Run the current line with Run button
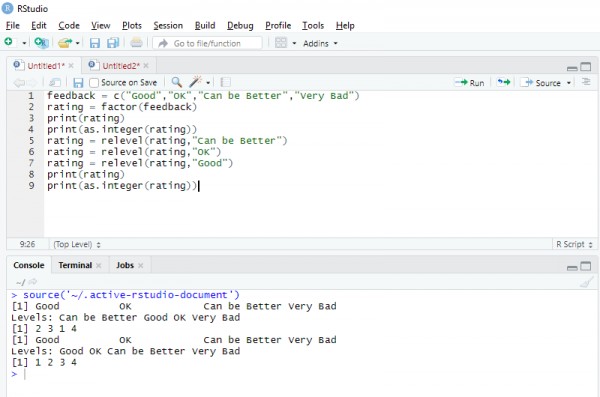The height and width of the screenshot is (397, 600). tap(469, 83)
